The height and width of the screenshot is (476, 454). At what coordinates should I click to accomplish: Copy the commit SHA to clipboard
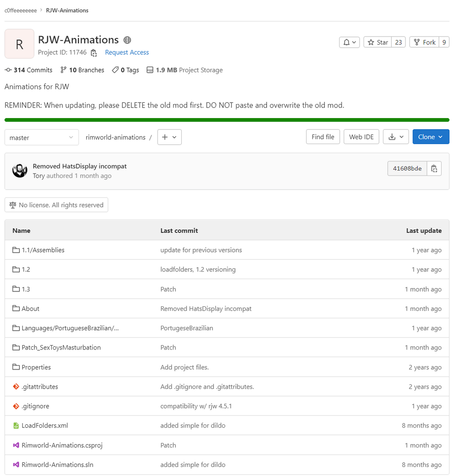(x=434, y=168)
